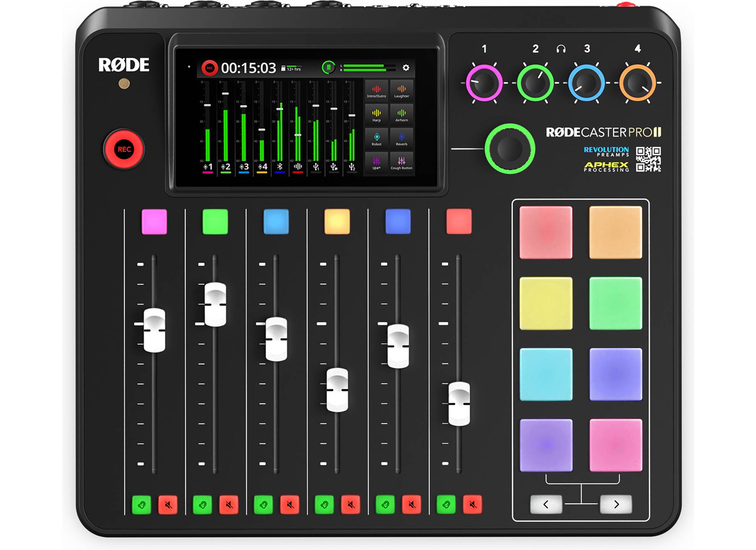
Task: Click headphone knob 1 with pink ring
Action: (x=484, y=83)
